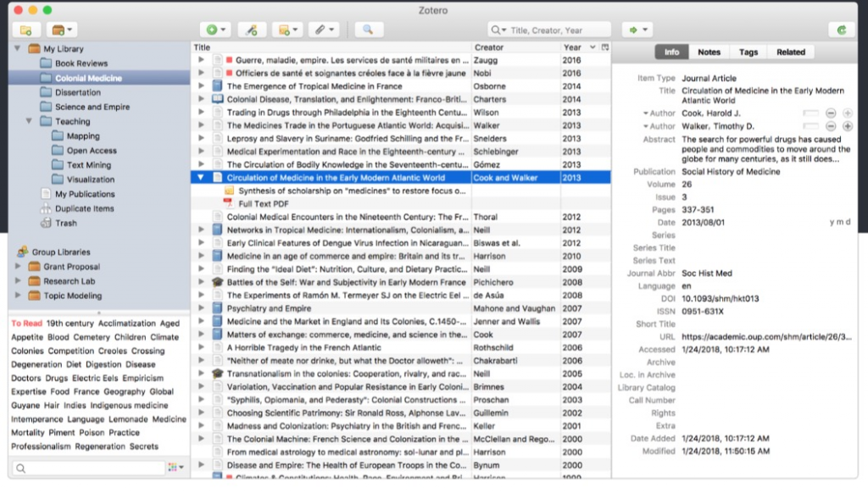868x493 pixels.
Task: Click the Duplicate Items icon
Action: click(x=46, y=208)
